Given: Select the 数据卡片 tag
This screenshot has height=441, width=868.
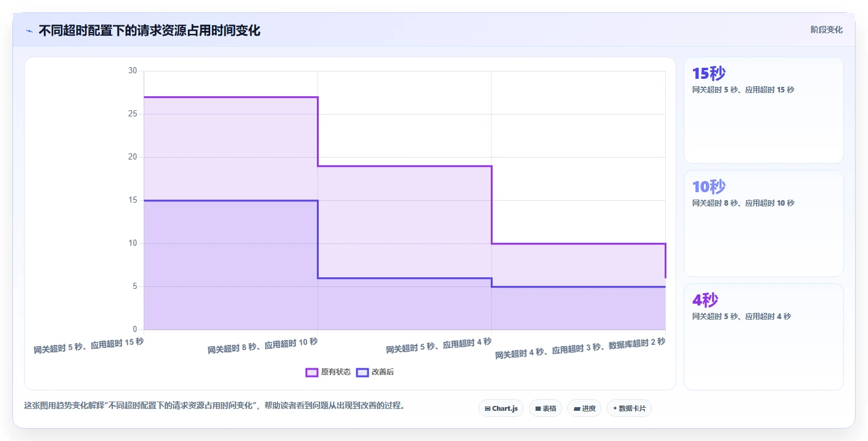Looking at the screenshot, I should tap(629, 408).
